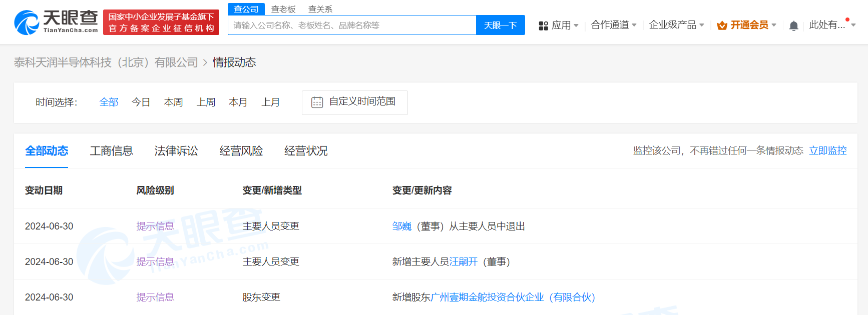Open 广州壹期金舵投资合伙企业 shareholder link
The height and width of the screenshot is (315, 868).
coord(513,297)
